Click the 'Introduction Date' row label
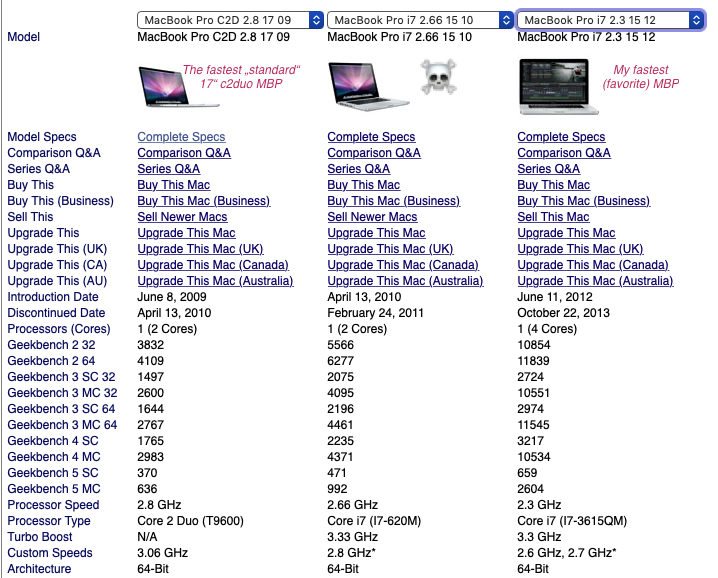Image resolution: width=718 pixels, height=578 pixels. tap(53, 297)
